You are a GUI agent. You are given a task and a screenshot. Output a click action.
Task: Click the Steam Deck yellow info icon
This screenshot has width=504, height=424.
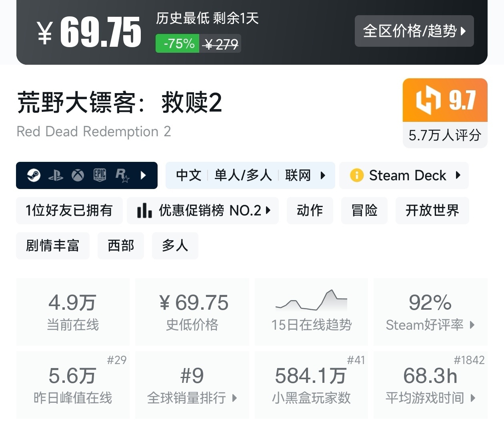pos(356,175)
